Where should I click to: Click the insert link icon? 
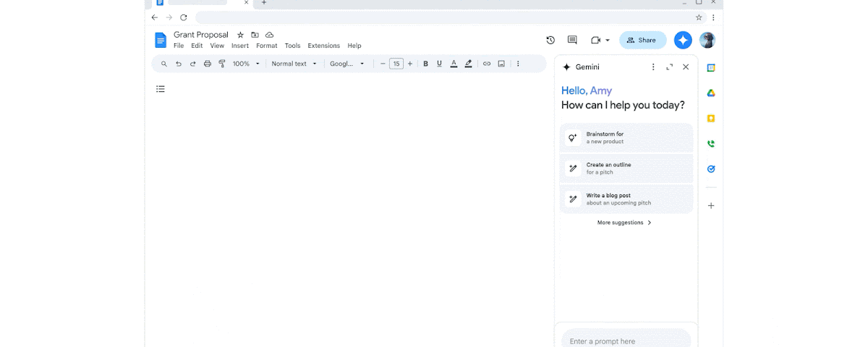(487, 64)
